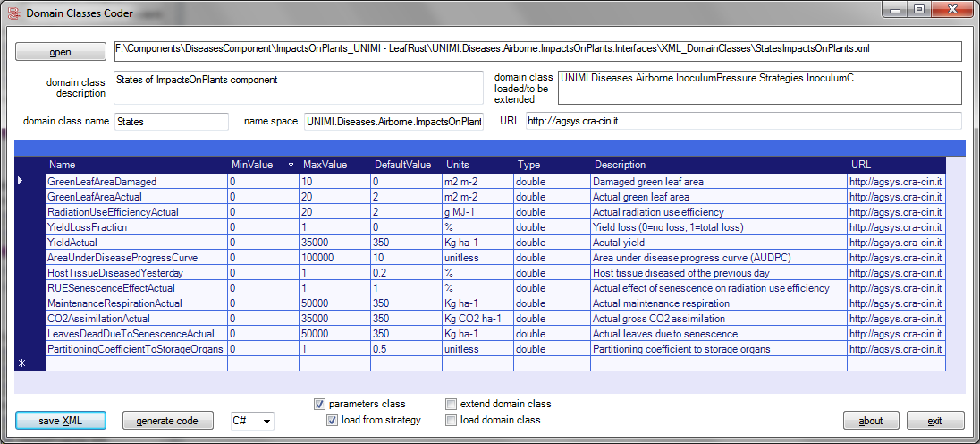The width and height of the screenshot is (980, 444).
Task: Select the RUESenescenceEffectActual name cell
Action: (x=136, y=288)
